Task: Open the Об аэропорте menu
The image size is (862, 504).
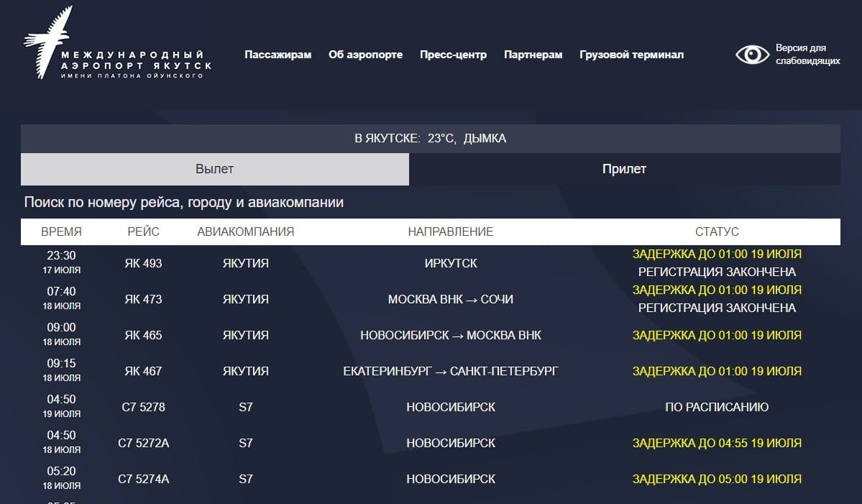Action: click(366, 55)
